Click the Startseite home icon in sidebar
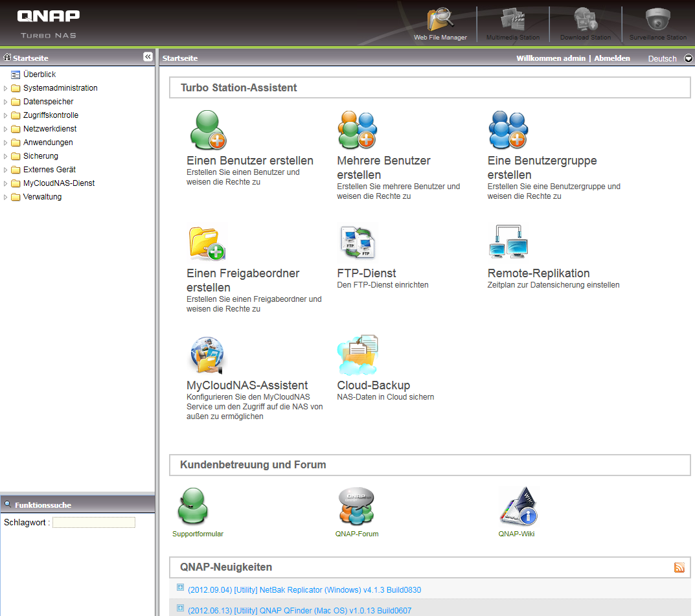The width and height of the screenshot is (695, 616). 7,57
